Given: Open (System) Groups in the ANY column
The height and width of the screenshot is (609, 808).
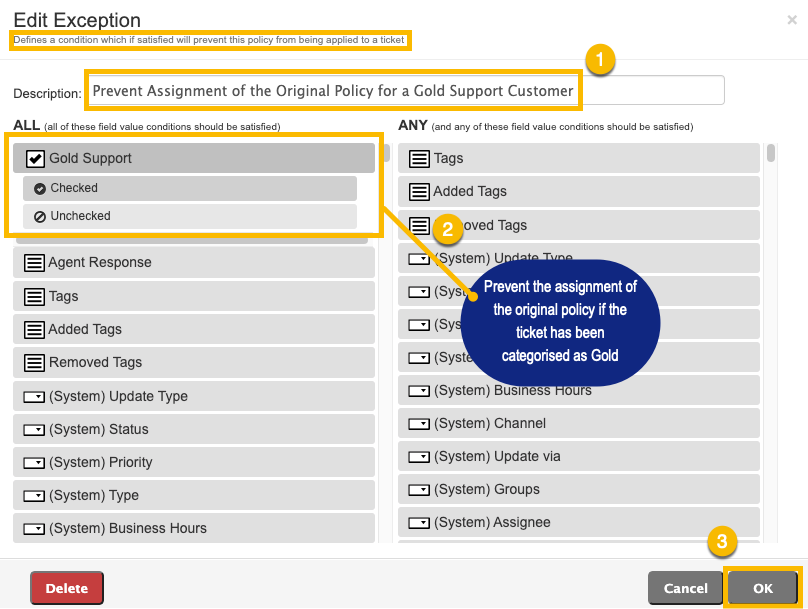Looking at the screenshot, I should 579,489.
